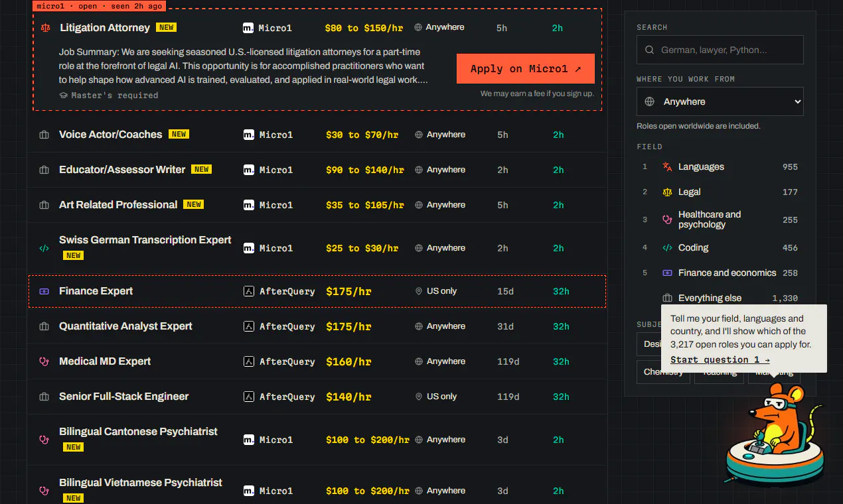Click the 'Start question 1' link

[x=720, y=360]
